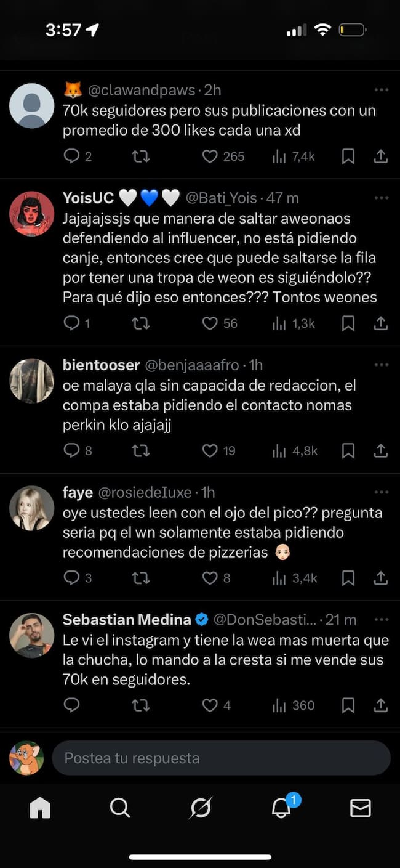Open Direct Messages envelope
400x868 pixels.
360,808
